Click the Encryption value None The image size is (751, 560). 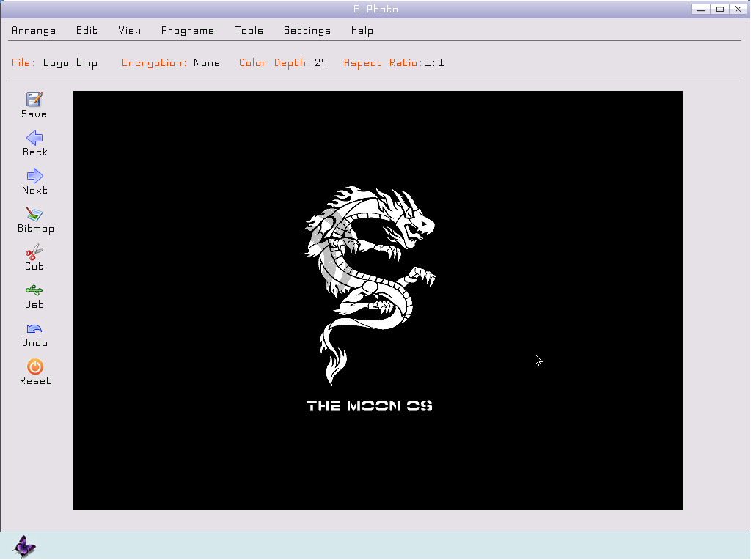(x=207, y=63)
